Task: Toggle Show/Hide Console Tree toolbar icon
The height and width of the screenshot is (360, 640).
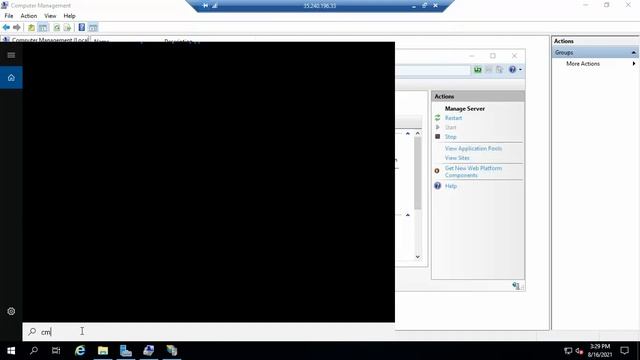Action: pyautogui.click(x=43, y=27)
